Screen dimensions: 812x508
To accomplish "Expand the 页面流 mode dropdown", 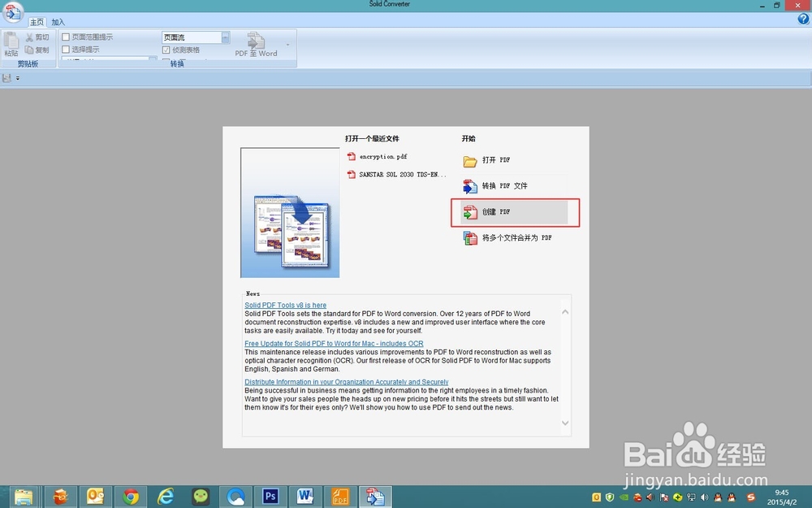I will tap(225, 37).
